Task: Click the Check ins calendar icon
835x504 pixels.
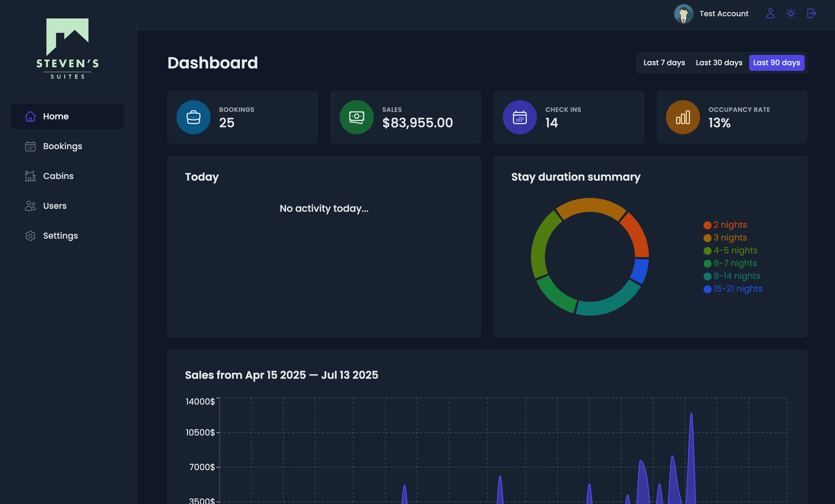Action: click(x=520, y=117)
